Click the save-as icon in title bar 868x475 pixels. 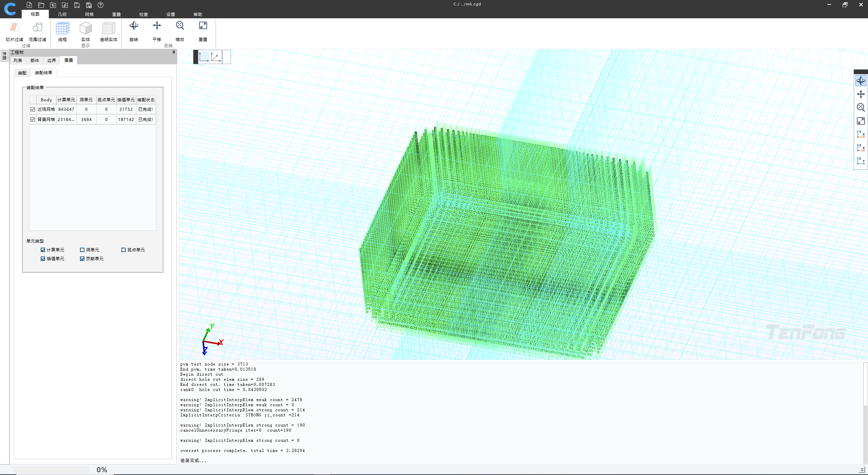point(89,5)
